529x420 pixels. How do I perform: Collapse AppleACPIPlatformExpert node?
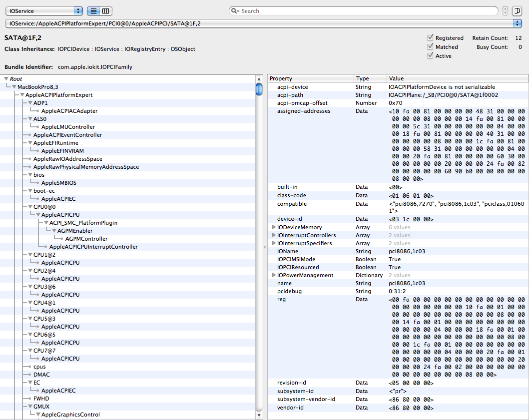click(x=22, y=95)
